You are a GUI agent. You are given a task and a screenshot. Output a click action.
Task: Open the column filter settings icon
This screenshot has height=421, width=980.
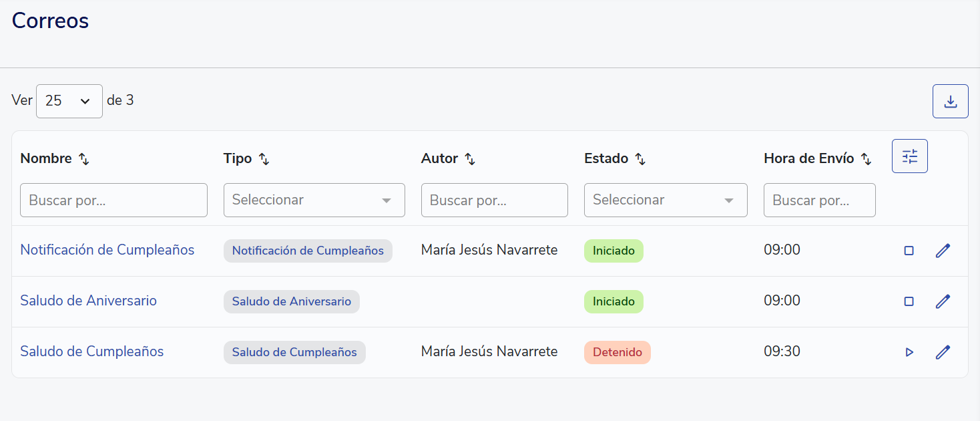[x=909, y=156]
